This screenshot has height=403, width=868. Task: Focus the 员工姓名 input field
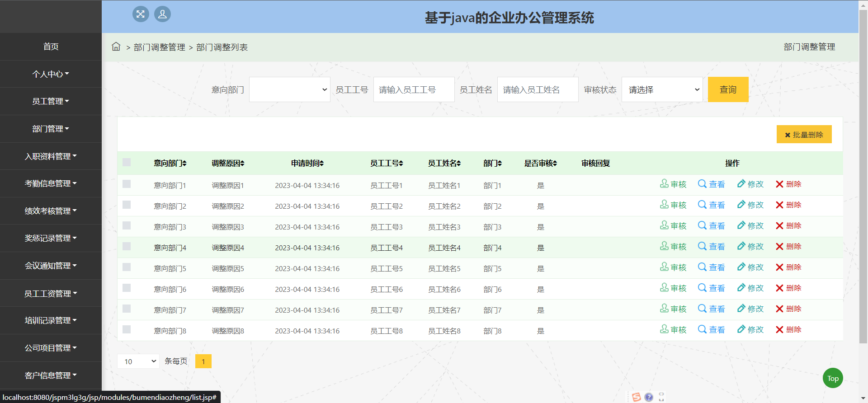(x=538, y=89)
